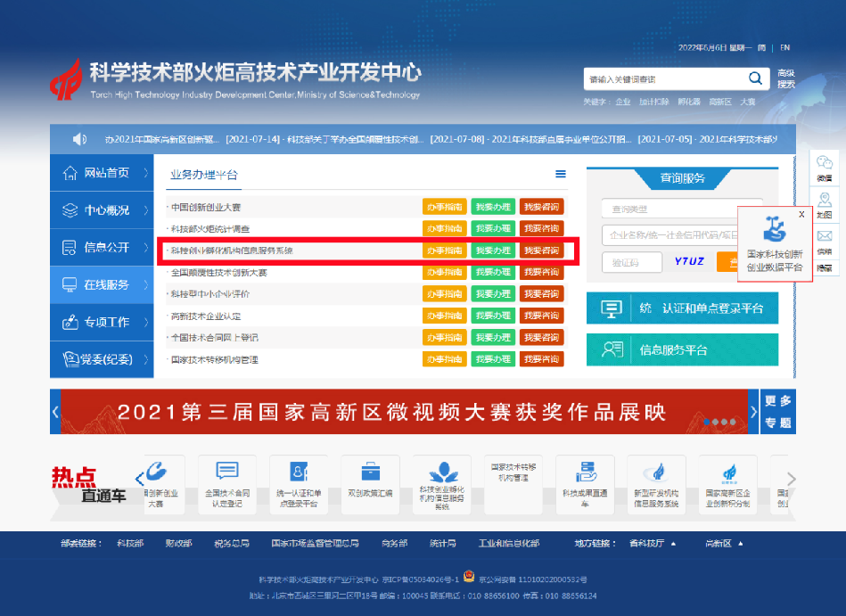Image resolution: width=846 pixels, height=616 pixels.
Task: Open 中心概况 in the left menu
Action: [102, 209]
